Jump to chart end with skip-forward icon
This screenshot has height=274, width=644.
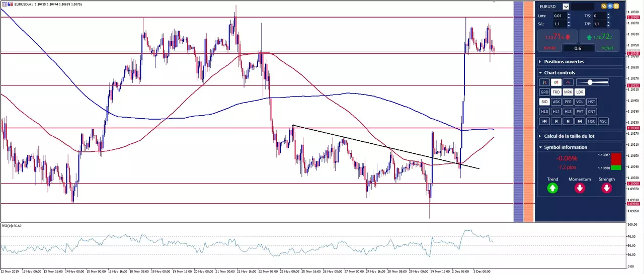(580, 121)
